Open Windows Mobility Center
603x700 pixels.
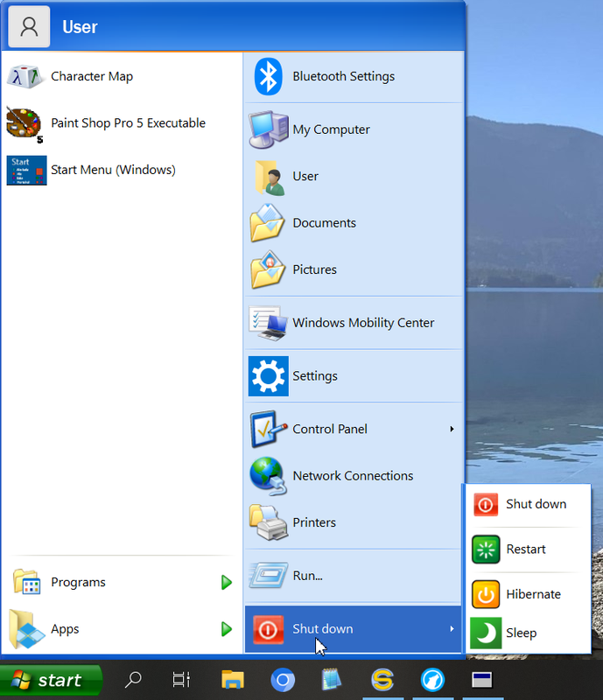click(x=362, y=323)
